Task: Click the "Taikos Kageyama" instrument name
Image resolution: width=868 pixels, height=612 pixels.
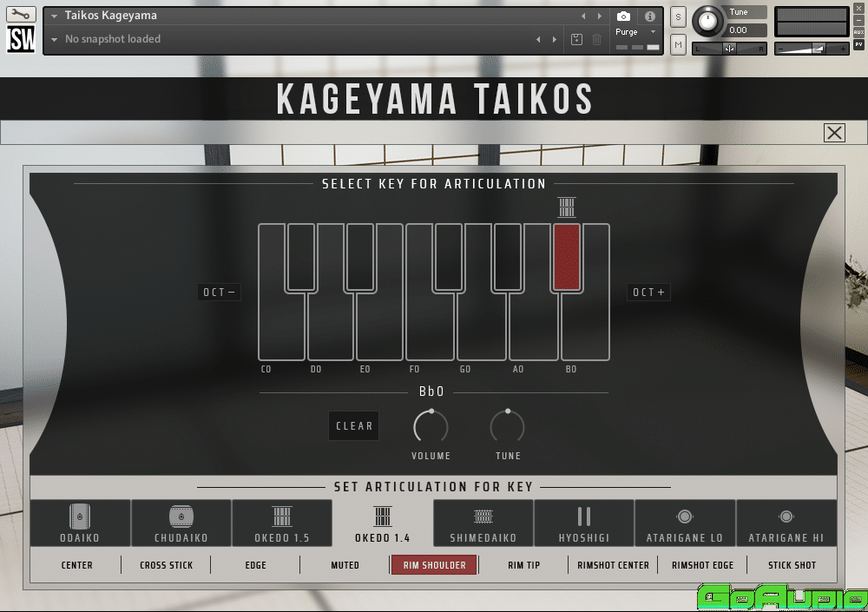Action: click(111, 16)
